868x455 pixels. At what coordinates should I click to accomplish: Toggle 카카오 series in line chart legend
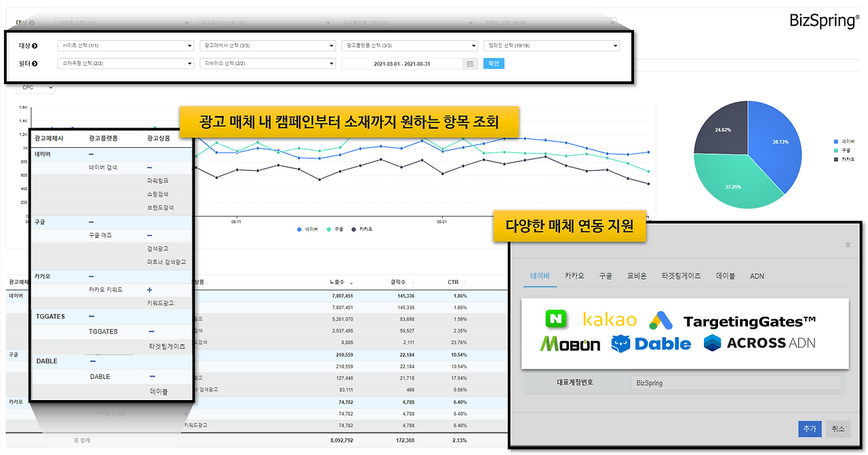tap(362, 229)
